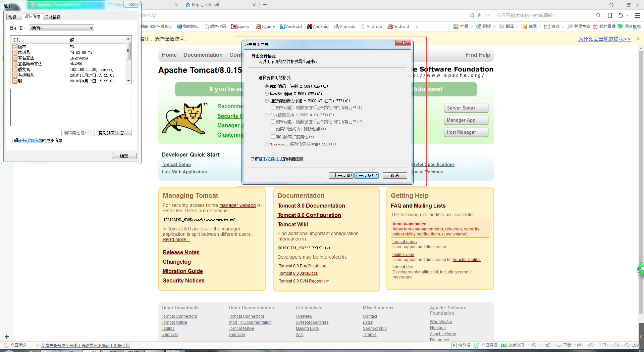The width and height of the screenshot is (644, 352).
Task: Show more bookmarks with » chevron
Action: (417, 27)
